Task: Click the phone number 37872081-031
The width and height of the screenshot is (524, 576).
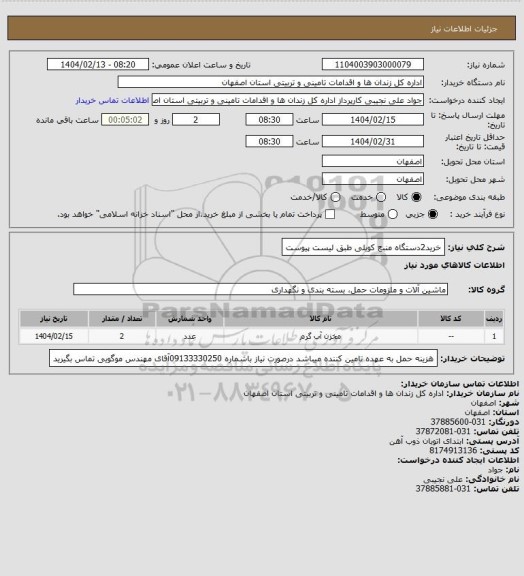Action: click(443, 431)
